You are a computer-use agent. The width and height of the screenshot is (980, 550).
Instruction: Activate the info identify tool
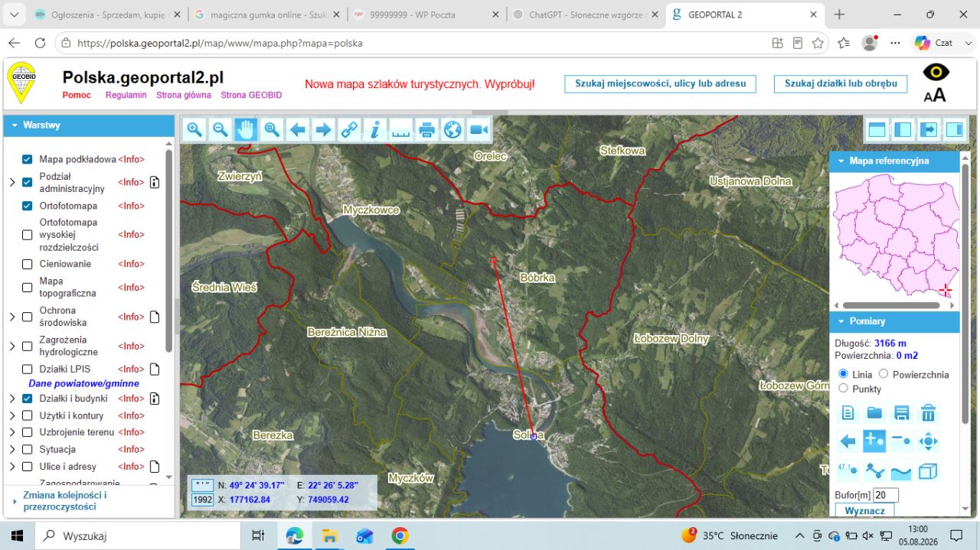click(375, 130)
